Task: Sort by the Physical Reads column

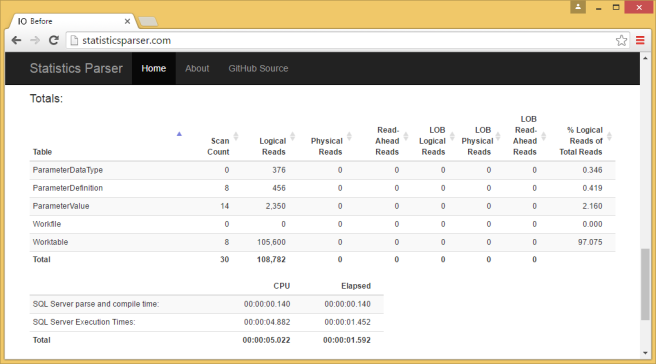Action: [x=327, y=146]
